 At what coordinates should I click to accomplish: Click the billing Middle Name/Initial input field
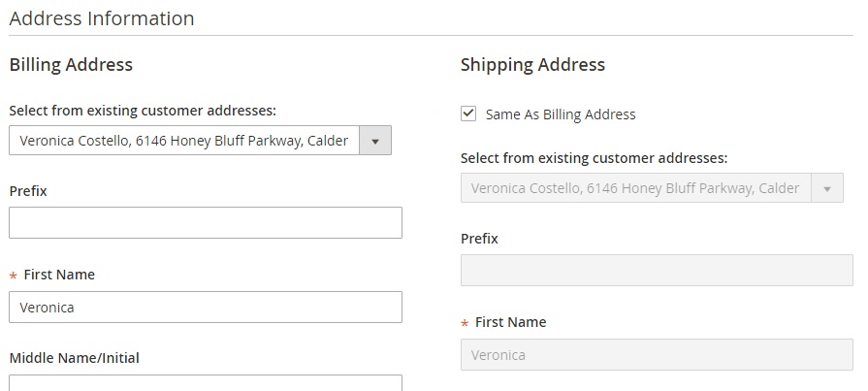click(206, 382)
